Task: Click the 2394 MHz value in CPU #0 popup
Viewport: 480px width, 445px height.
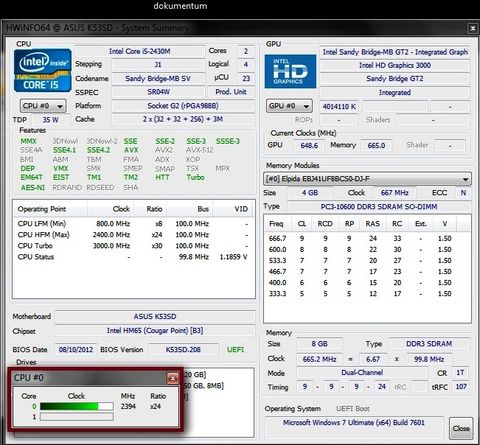Action: tap(128, 406)
